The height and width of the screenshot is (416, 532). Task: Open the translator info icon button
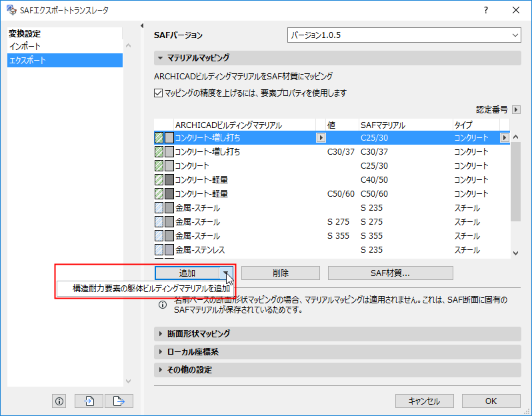tap(59, 401)
